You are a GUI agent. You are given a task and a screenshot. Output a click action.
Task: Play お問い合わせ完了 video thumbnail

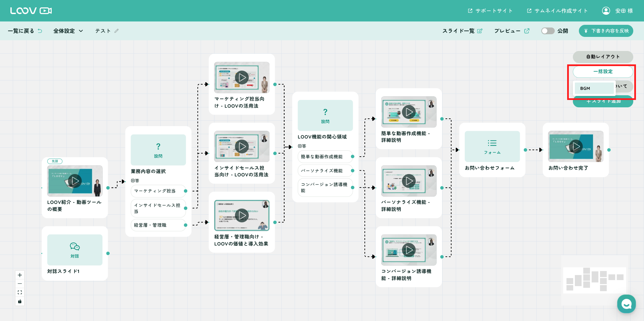576,147
